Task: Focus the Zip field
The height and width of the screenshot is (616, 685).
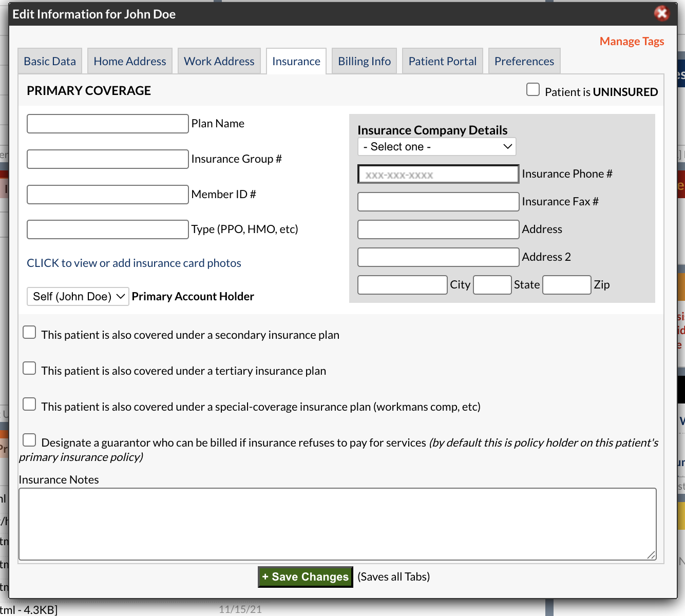Action: coord(567,285)
